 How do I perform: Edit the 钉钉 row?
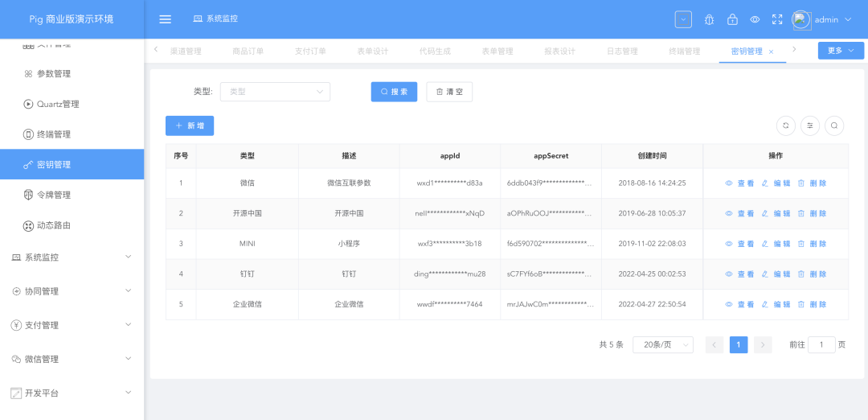click(776, 274)
